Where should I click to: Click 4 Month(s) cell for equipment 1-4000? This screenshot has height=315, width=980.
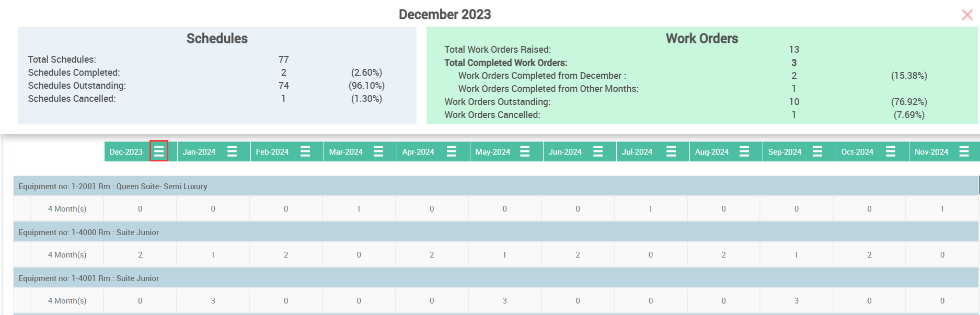[x=67, y=255]
